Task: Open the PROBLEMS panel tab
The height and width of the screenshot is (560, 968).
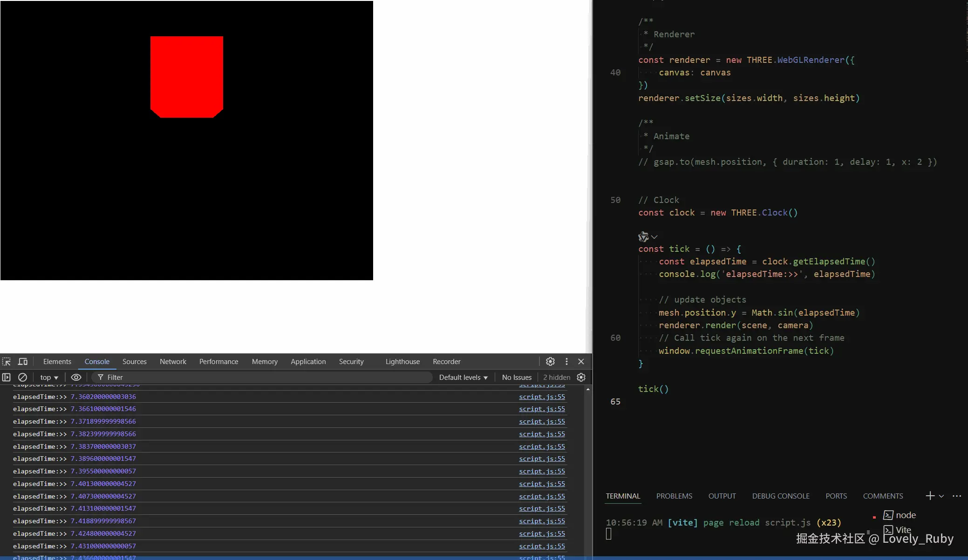Action: pos(674,496)
